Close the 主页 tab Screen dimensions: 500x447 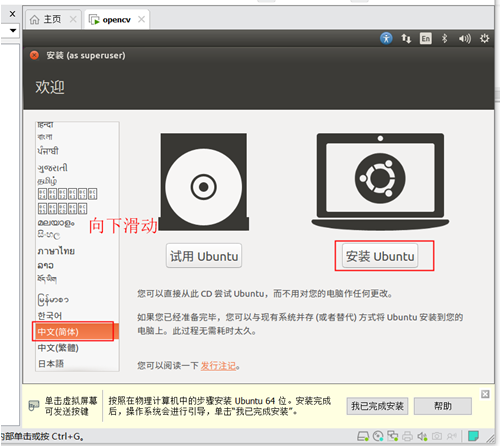pyautogui.click(x=73, y=19)
